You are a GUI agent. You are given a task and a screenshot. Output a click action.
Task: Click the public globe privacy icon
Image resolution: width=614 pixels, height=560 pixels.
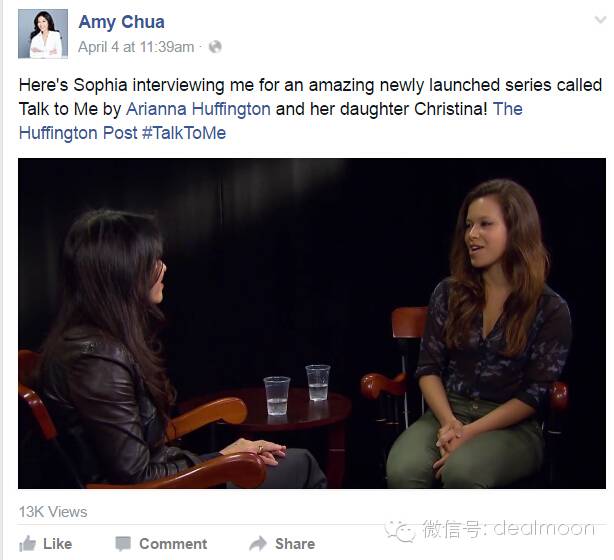pos(215,47)
